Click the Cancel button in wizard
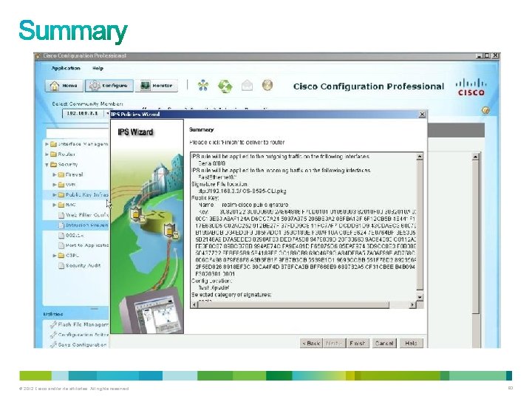The image size is (532, 399). 384,344
